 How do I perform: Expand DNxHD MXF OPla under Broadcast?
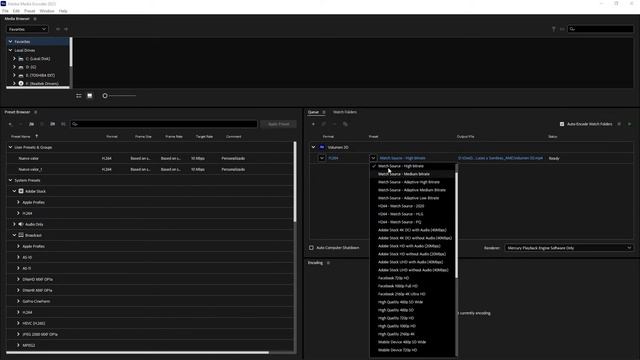(x=18, y=280)
